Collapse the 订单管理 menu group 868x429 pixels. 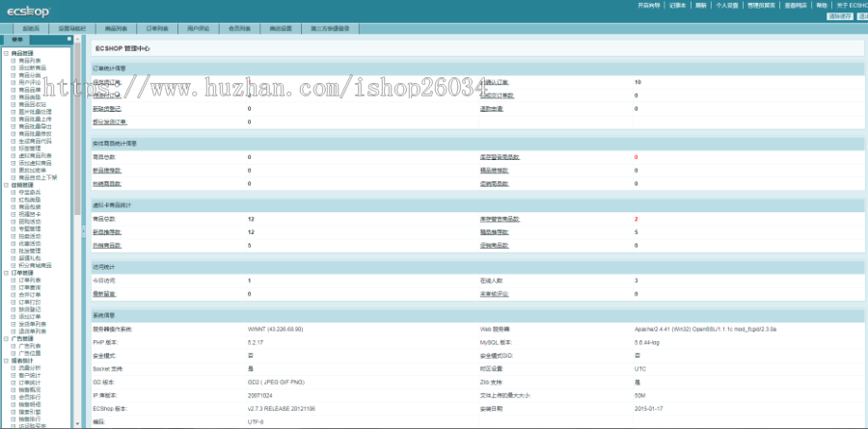[x=6, y=273]
